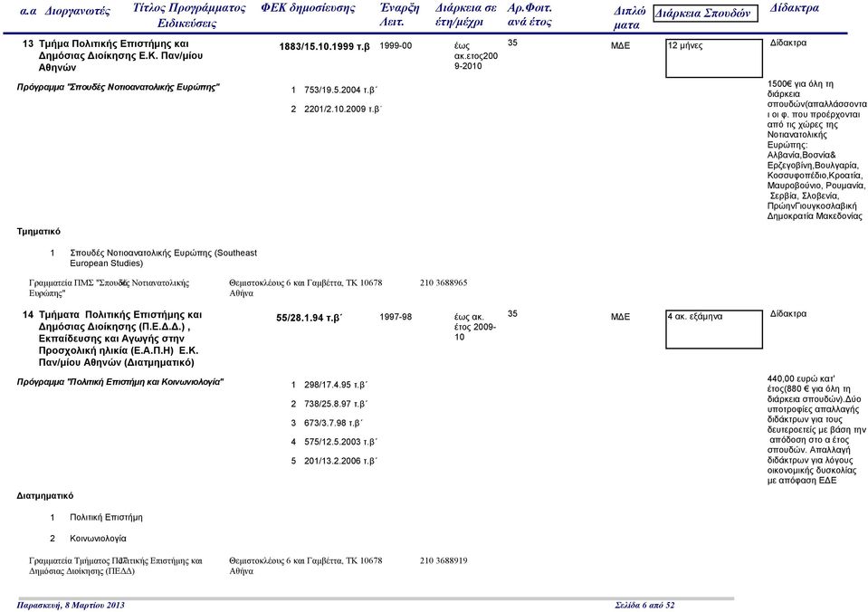Click entry 13 organizer 'Τμήμα Πολιτικής Επιστήμης'

coord(120,55)
